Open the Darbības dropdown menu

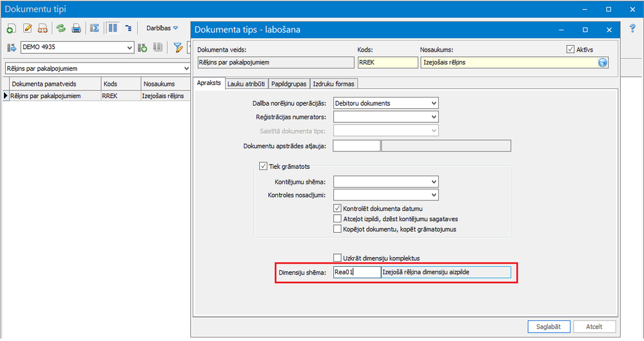162,28
